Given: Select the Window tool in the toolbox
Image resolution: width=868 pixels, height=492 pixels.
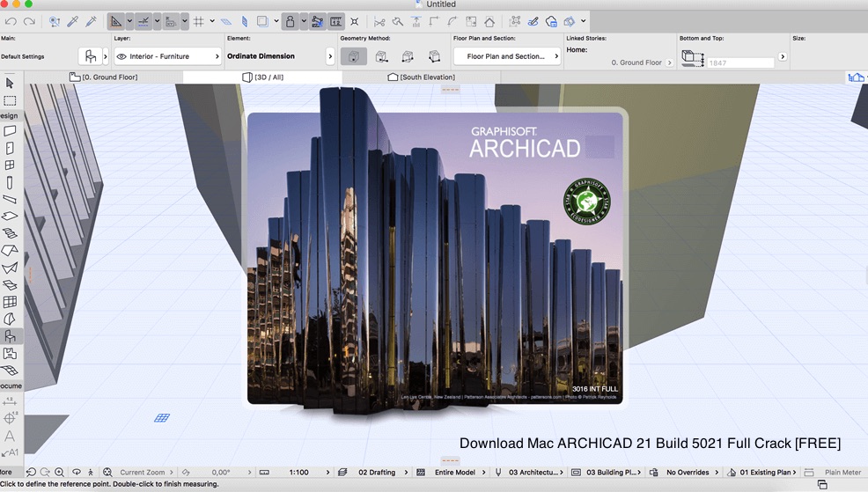Looking at the screenshot, I should [10, 165].
